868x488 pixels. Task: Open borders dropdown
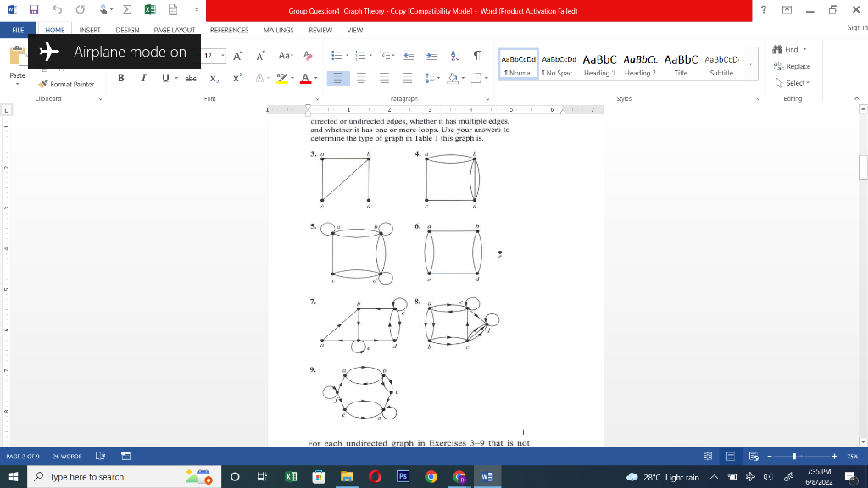(x=486, y=78)
